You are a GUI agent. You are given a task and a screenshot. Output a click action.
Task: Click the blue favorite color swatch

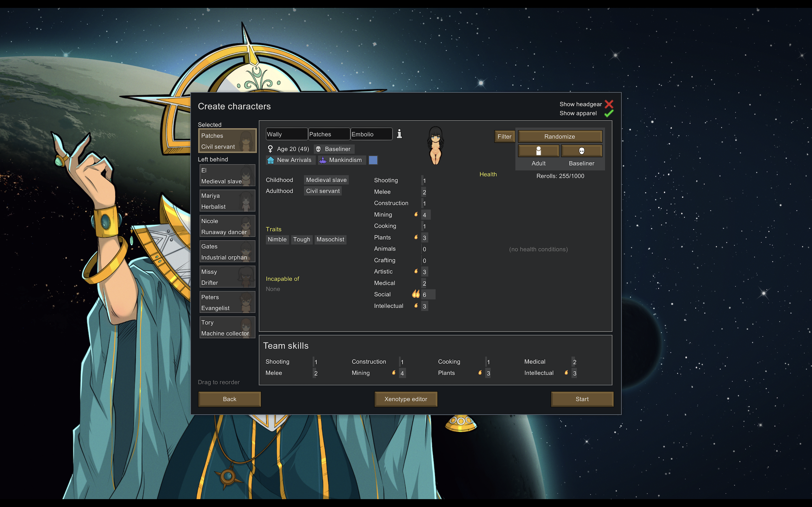(373, 160)
